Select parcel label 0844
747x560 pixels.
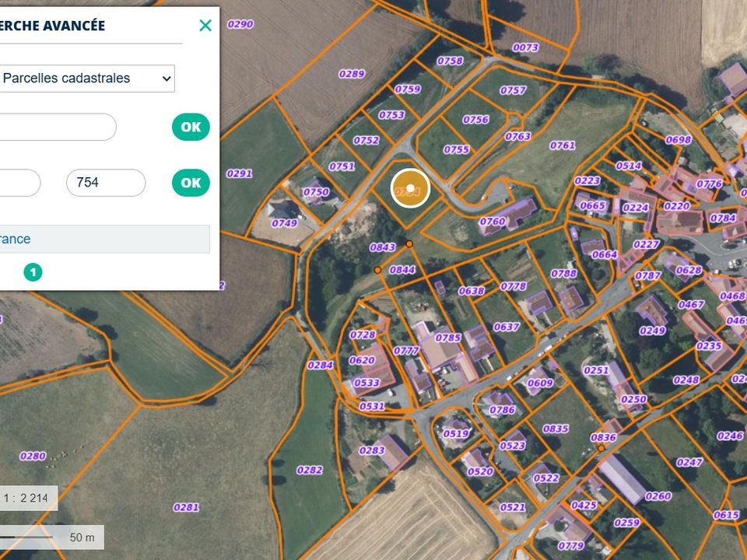pos(402,270)
